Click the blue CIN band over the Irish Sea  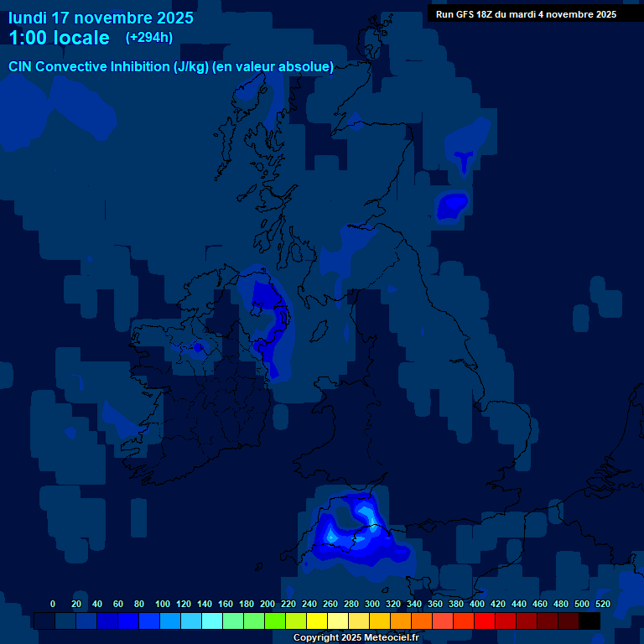click(x=270, y=323)
